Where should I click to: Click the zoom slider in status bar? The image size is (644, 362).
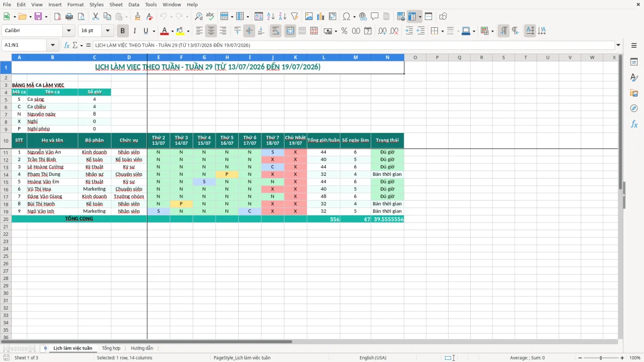601,358
